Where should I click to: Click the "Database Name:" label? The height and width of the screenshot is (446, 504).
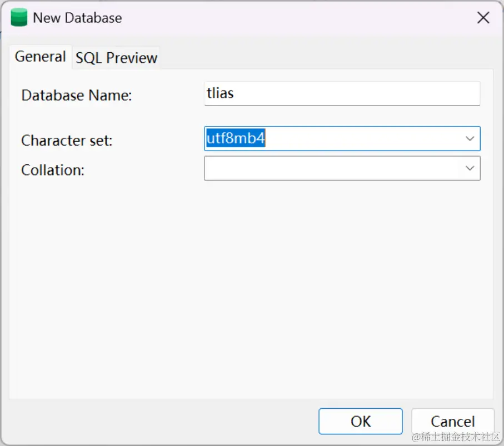point(77,96)
